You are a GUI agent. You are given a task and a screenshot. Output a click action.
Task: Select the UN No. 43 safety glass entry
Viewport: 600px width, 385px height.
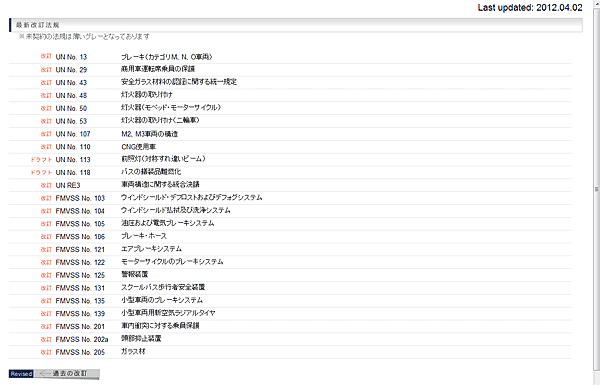(x=290, y=82)
